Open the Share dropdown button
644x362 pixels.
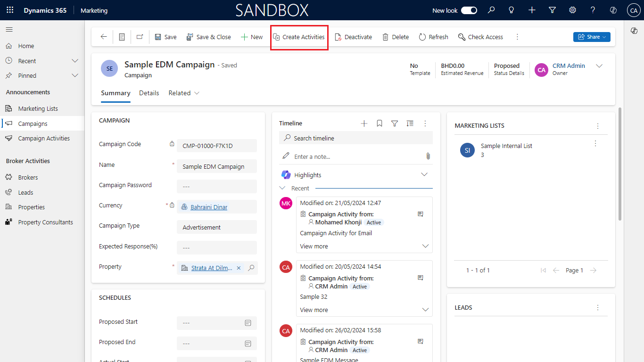point(592,37)
